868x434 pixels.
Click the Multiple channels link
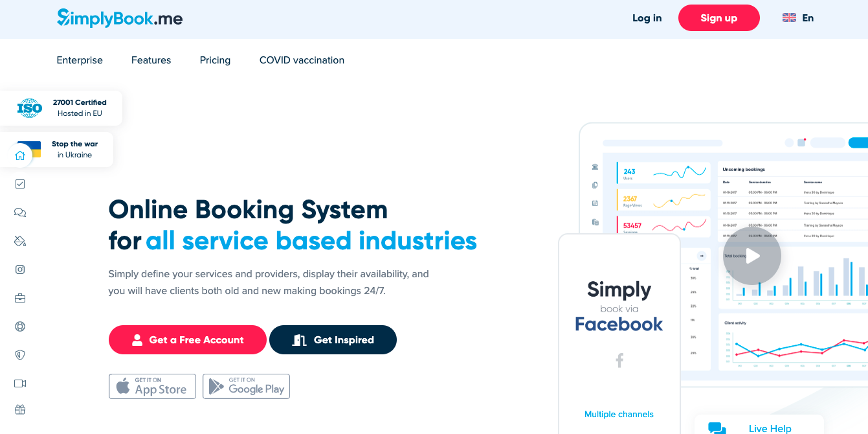619,415
